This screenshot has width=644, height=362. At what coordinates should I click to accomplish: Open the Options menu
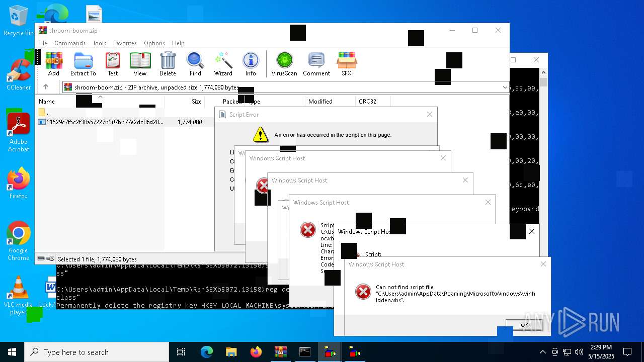click(x=154, y=43)
